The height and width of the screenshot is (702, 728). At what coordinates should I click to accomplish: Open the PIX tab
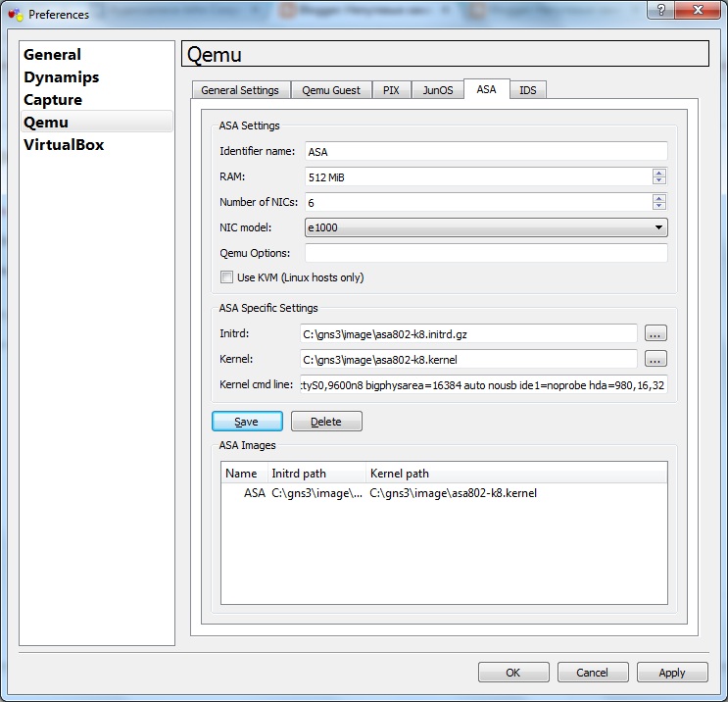[x=391, y=90]
